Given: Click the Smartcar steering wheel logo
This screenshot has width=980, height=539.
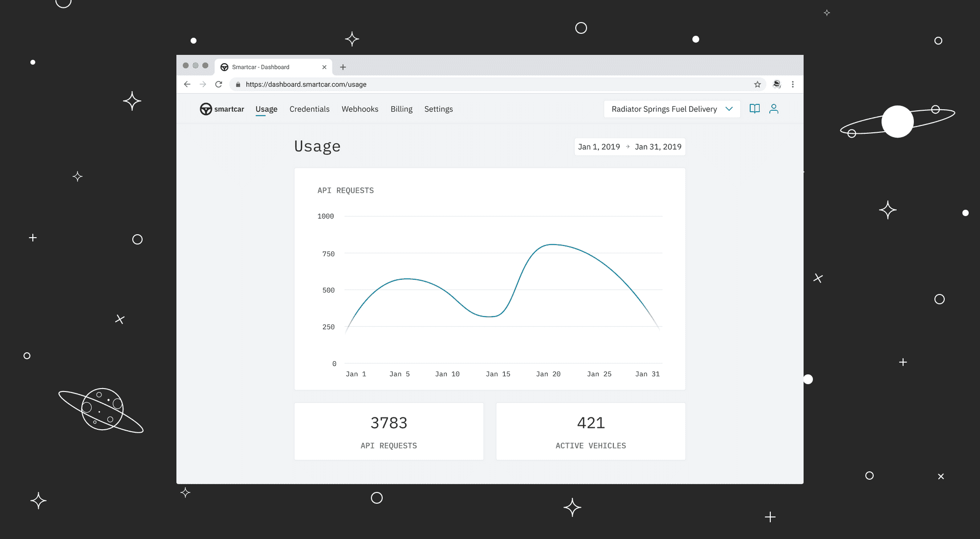Looking at the screenshot, I should (x=206, y=109).
